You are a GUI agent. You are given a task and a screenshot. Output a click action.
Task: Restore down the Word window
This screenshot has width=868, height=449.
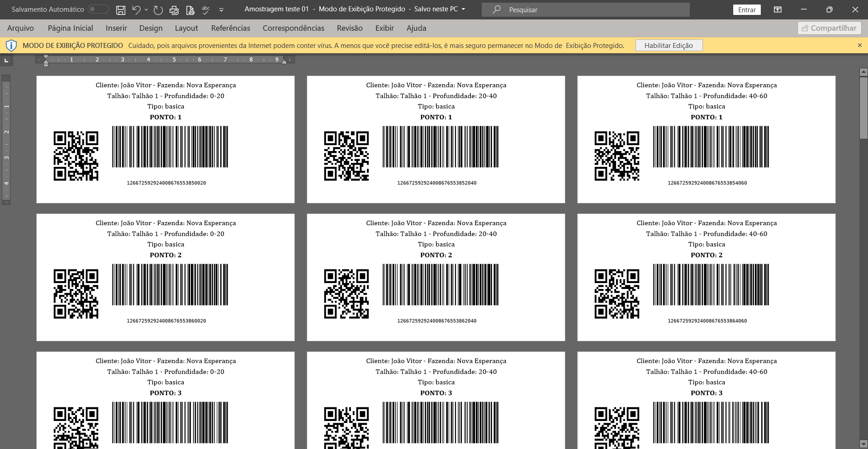[x=829, y=9]
